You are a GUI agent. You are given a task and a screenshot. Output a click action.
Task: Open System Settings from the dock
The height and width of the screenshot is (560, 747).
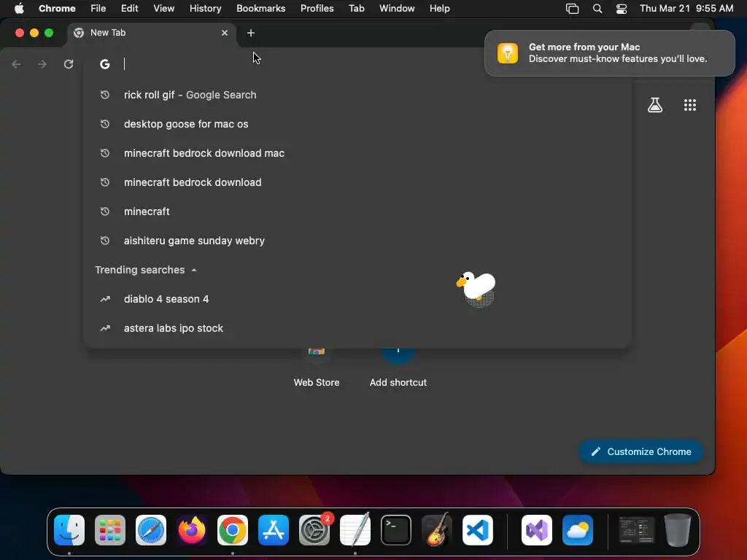tap(314, 530)
